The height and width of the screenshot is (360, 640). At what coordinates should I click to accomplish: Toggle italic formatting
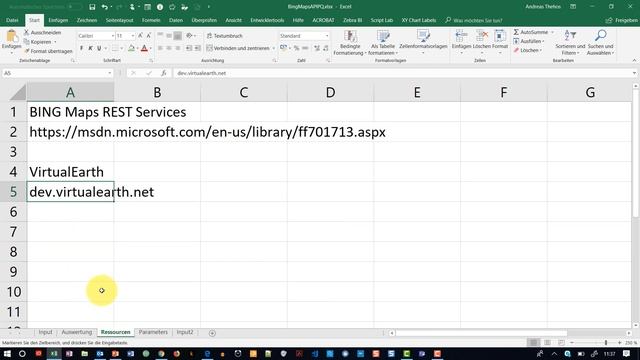point(90,48)
